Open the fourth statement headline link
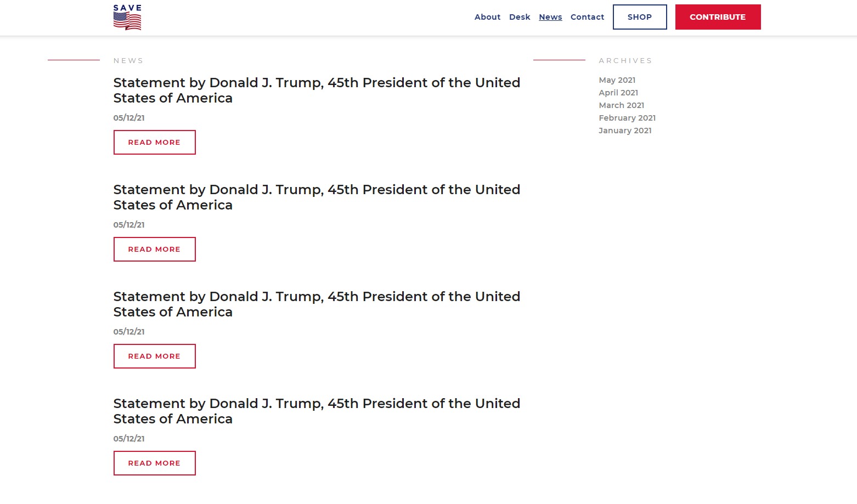Viewport: 857px width, 504px height. [x=317, y=411]
